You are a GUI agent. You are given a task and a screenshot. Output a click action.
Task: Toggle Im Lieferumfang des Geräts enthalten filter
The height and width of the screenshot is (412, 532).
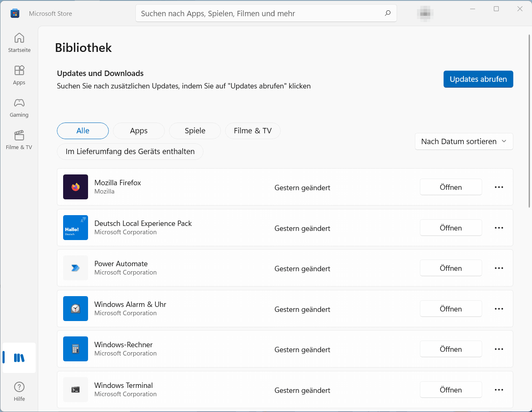pyautogui.click(x=130, y=152)
